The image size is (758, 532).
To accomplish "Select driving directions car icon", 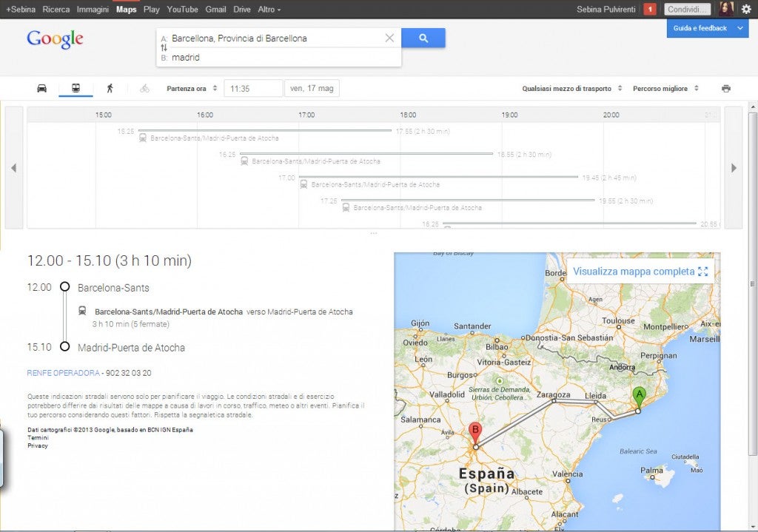I will pyautogui.click(x=42, y=89).
